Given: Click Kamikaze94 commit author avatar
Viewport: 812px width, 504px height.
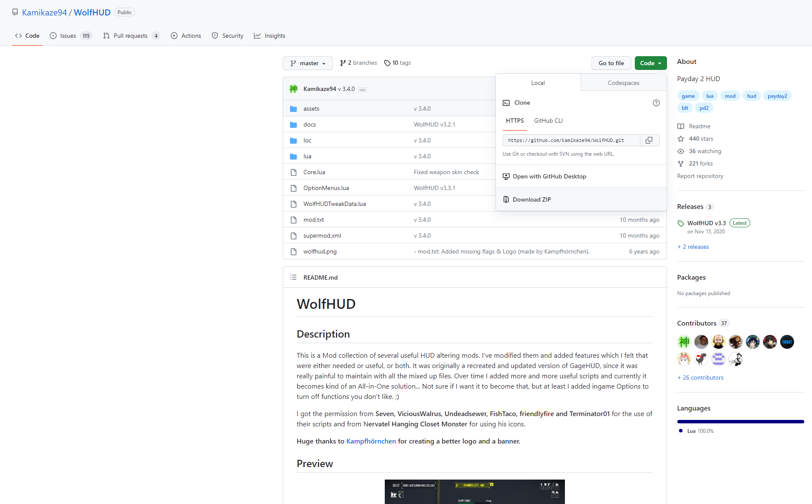Looking at the screenshot, I should click(293, 89).
